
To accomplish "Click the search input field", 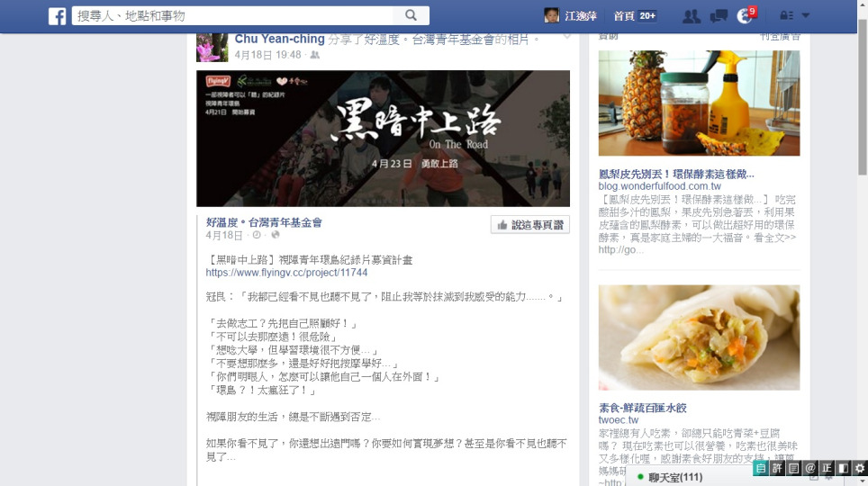I will [x=232, y=15].
